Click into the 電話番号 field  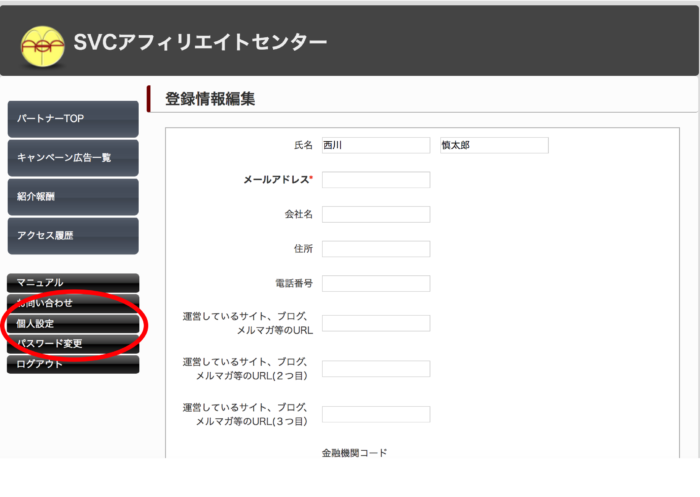tap(376, 283)
